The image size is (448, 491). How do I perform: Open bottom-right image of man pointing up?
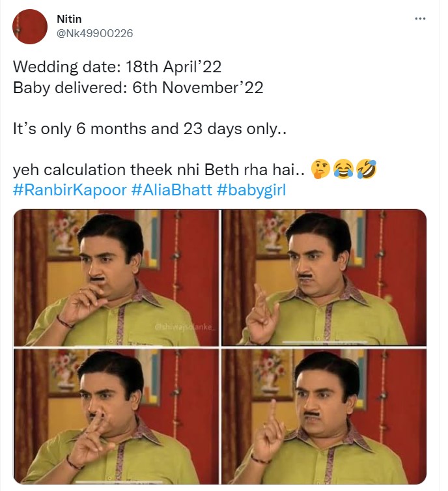click(x=324, y=415)
